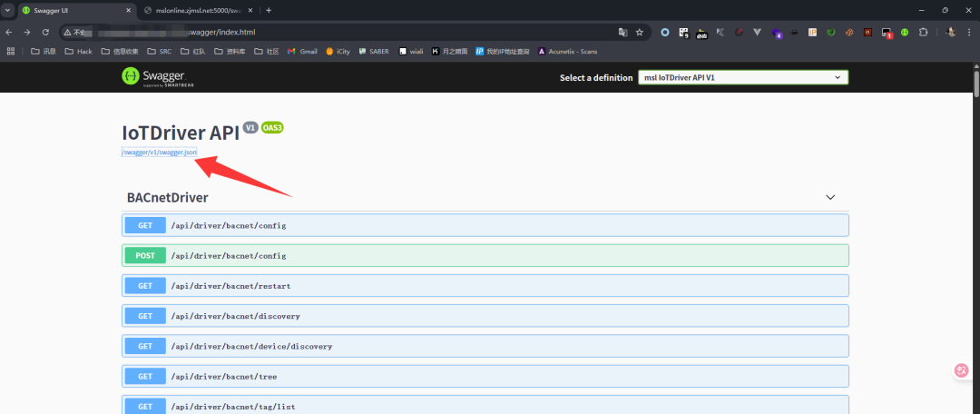Viewport: 980px width, 414px height.
Task: Open a new browser tab
Action: coord(269,10)
